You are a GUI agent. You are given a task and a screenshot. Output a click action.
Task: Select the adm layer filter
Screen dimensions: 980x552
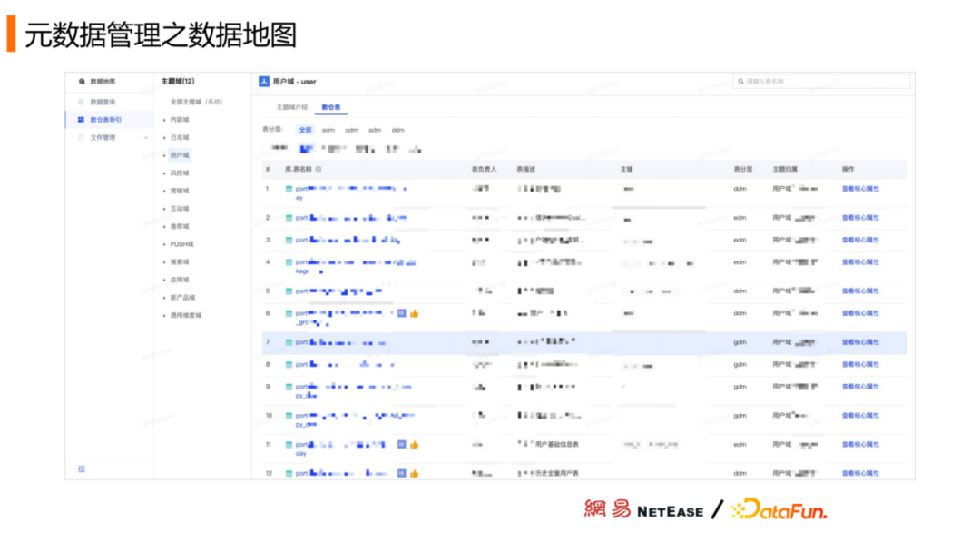point(375,130)
